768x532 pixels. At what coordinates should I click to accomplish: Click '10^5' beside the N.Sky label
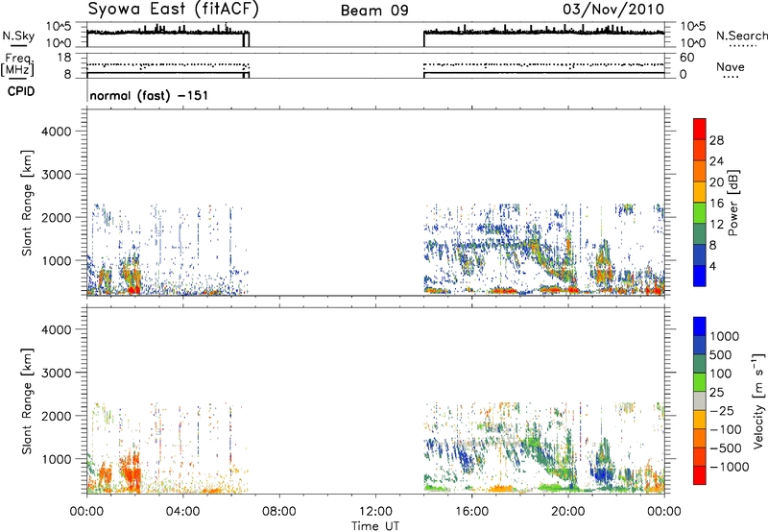point(59,26)
